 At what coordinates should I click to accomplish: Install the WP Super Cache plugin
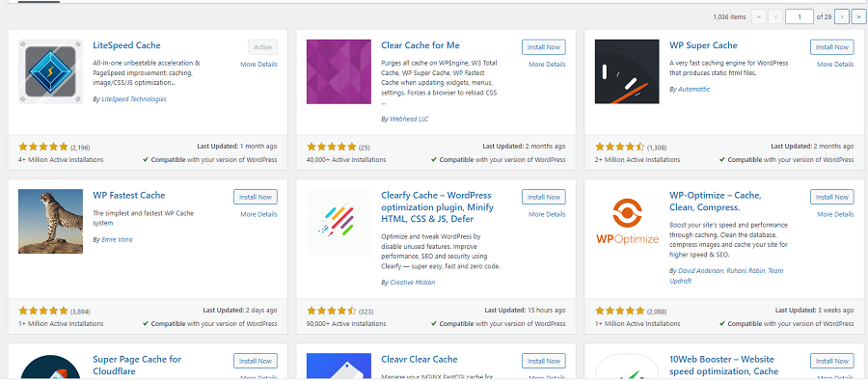[832, 47]
